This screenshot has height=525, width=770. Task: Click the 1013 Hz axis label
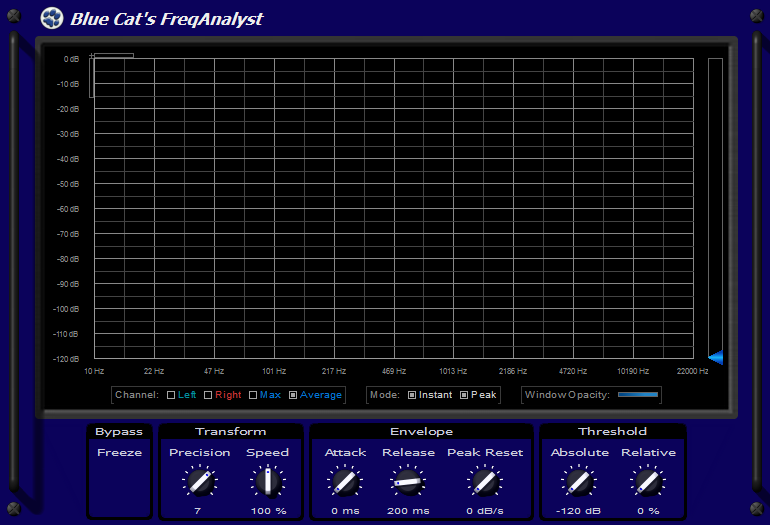[x=453, y=371]
